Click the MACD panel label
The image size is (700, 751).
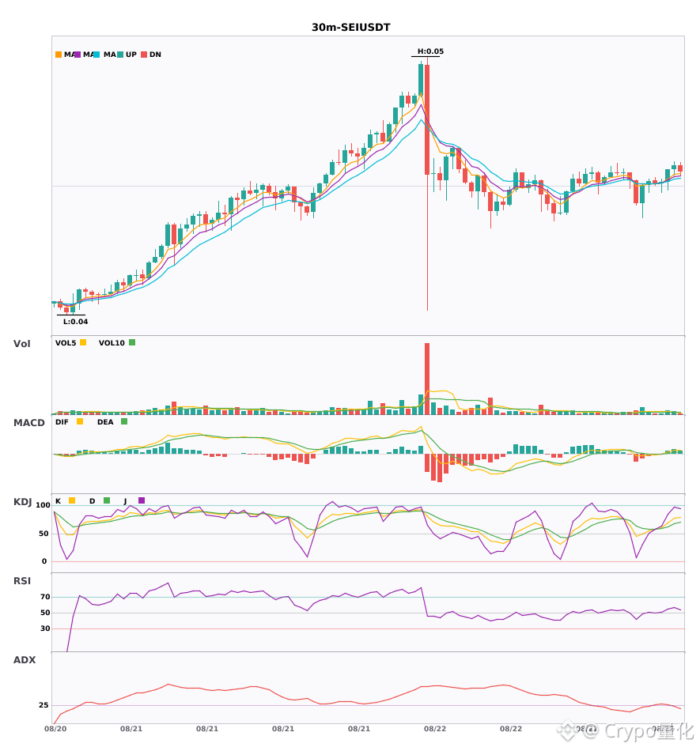coord(28,423)
